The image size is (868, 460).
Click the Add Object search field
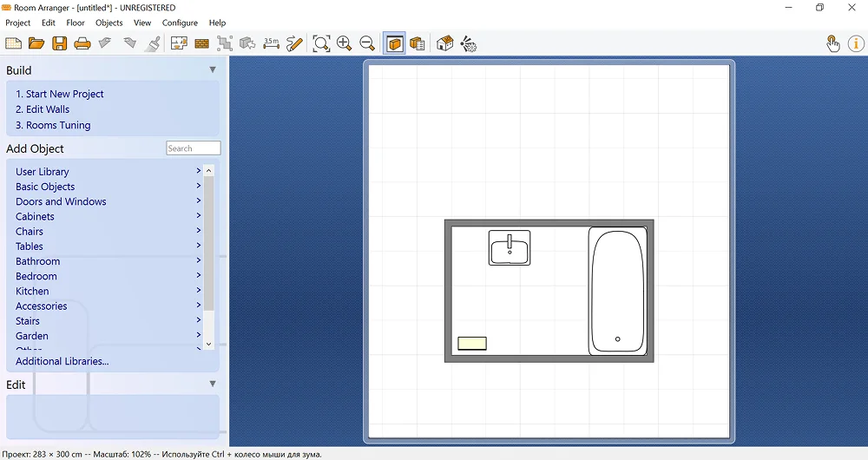pos(193,148)
